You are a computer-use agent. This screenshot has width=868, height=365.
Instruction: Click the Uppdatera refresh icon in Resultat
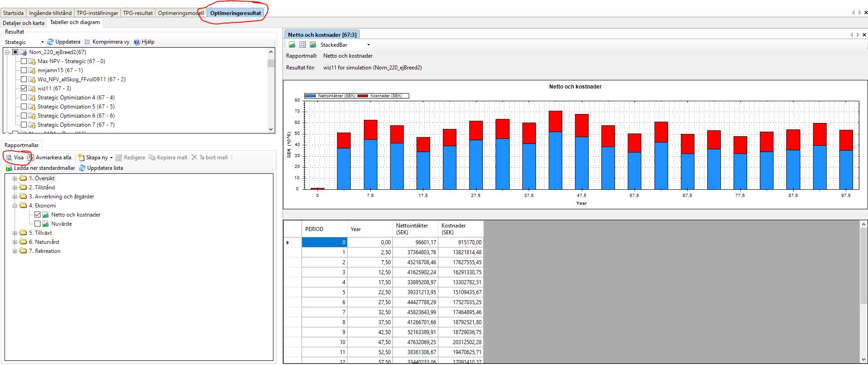50,42
